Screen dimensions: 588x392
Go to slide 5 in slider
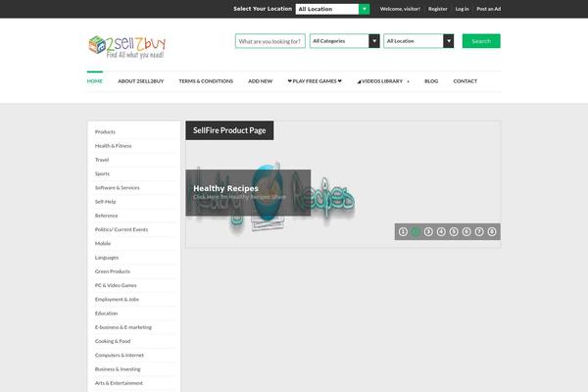[x=454, y=232]
